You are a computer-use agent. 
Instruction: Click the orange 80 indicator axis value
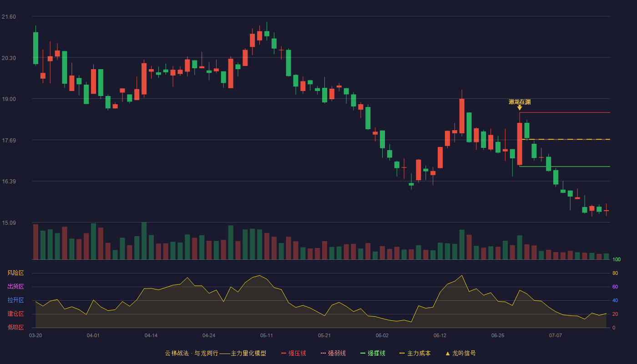[x=615, y=273]
